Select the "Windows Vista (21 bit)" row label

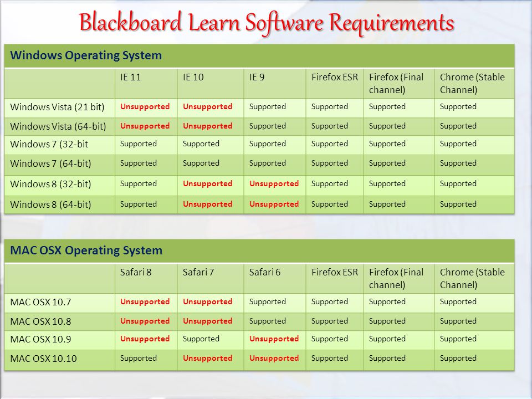tap(57, 107)
